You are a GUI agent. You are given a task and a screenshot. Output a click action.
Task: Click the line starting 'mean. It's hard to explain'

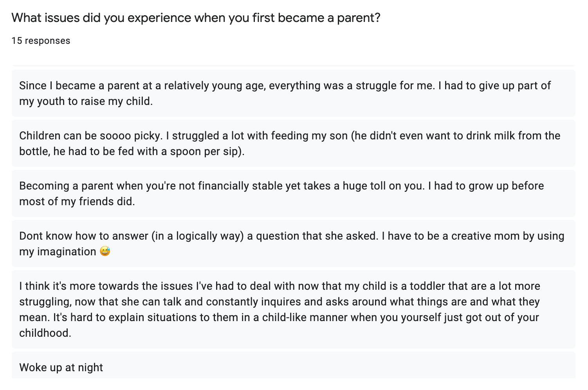coord(279,318)
